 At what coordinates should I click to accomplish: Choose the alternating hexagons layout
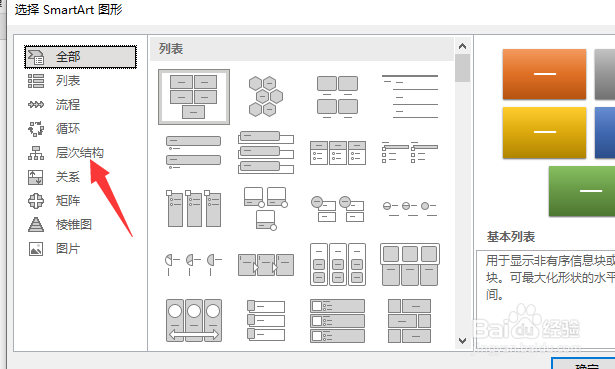266,96
